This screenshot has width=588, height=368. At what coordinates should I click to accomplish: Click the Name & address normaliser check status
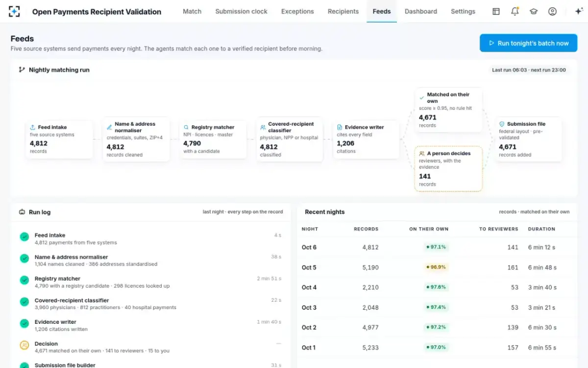[x=24, y=259]
